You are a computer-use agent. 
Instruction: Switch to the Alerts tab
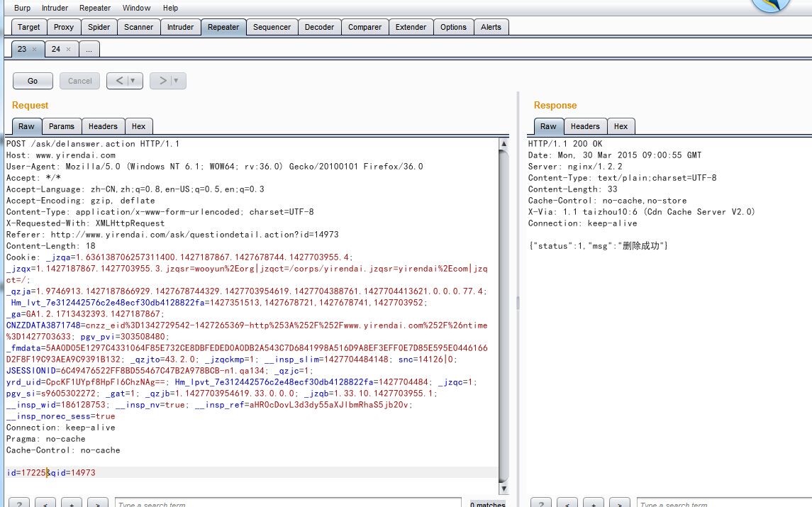click(x=491, y=27)
